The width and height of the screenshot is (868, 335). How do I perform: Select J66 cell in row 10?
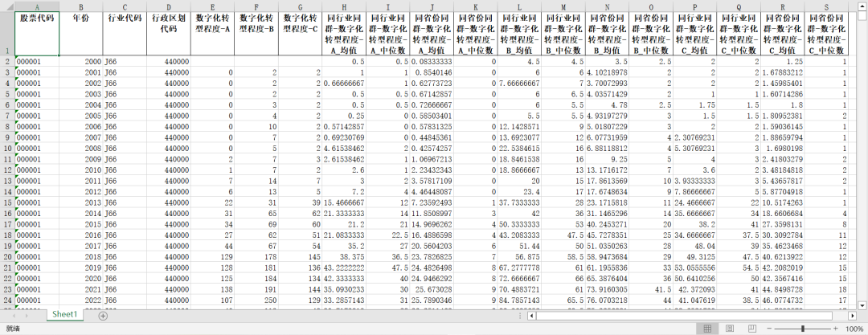coord(125,149)
